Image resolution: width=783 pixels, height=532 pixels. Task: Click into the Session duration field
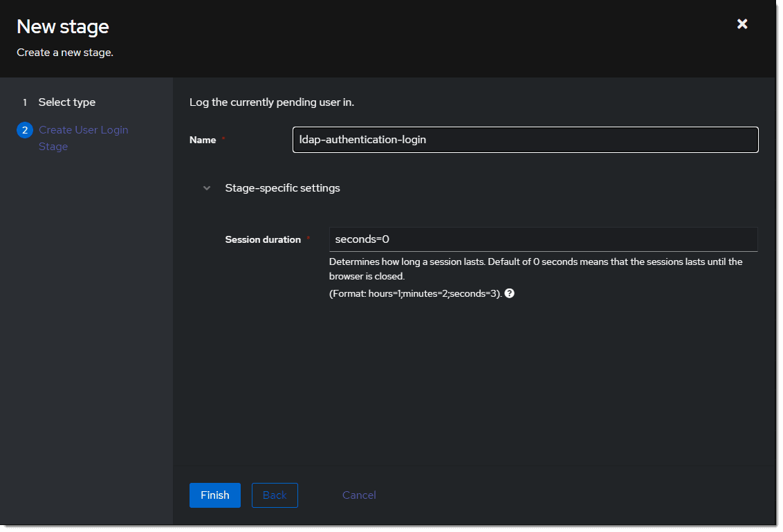click(542, 239)
